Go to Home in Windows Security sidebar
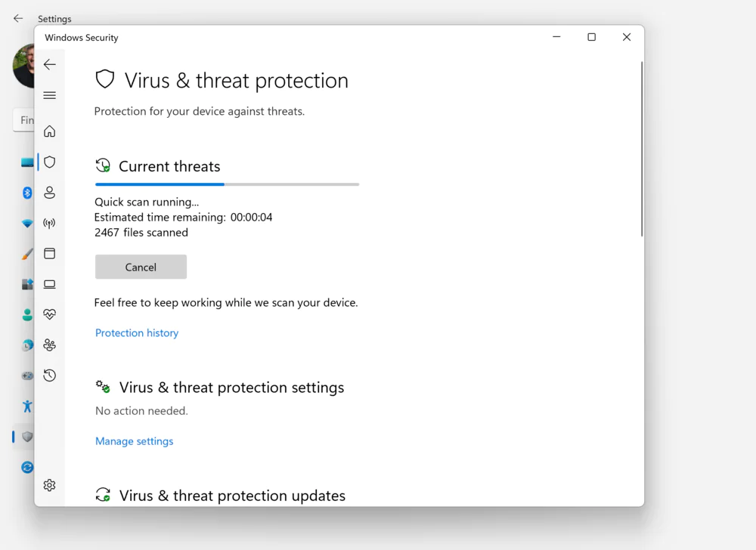This screenshot has width=756, height=550. tap(50, 131)
